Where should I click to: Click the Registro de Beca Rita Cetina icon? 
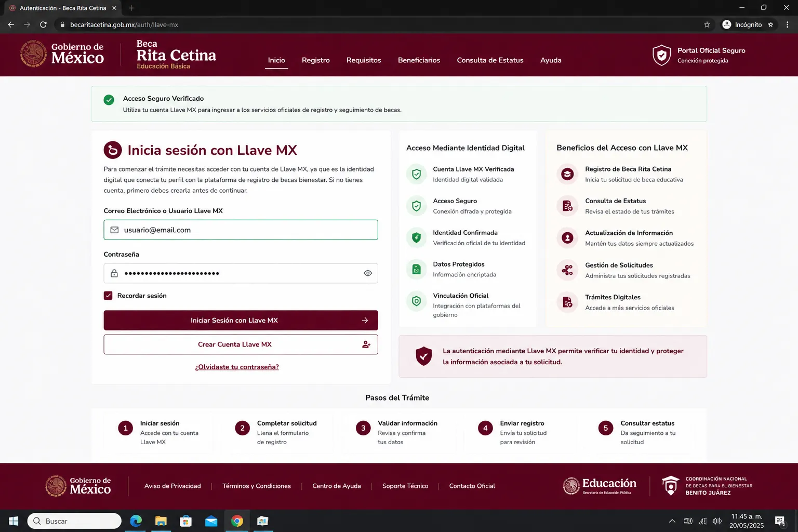click(567, 174)
